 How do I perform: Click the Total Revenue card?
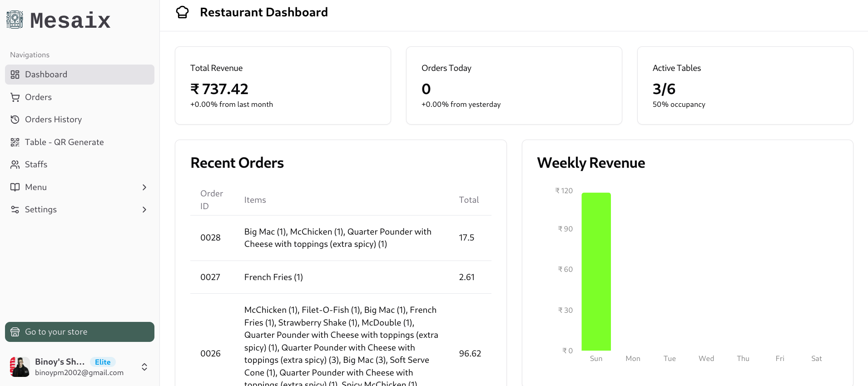283,85
